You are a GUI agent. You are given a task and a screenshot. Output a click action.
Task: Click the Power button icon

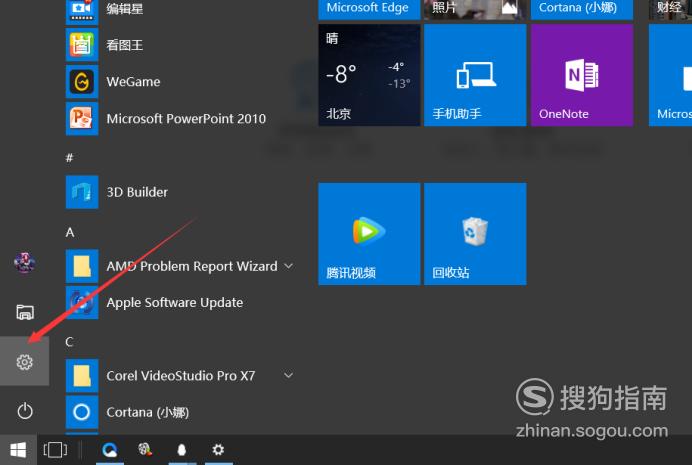pyautogui.click(x=25, y=411)
